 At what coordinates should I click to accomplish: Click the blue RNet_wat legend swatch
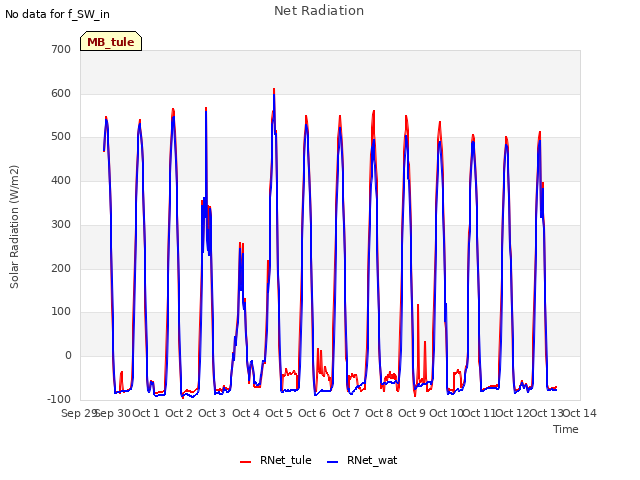[333, 462]
